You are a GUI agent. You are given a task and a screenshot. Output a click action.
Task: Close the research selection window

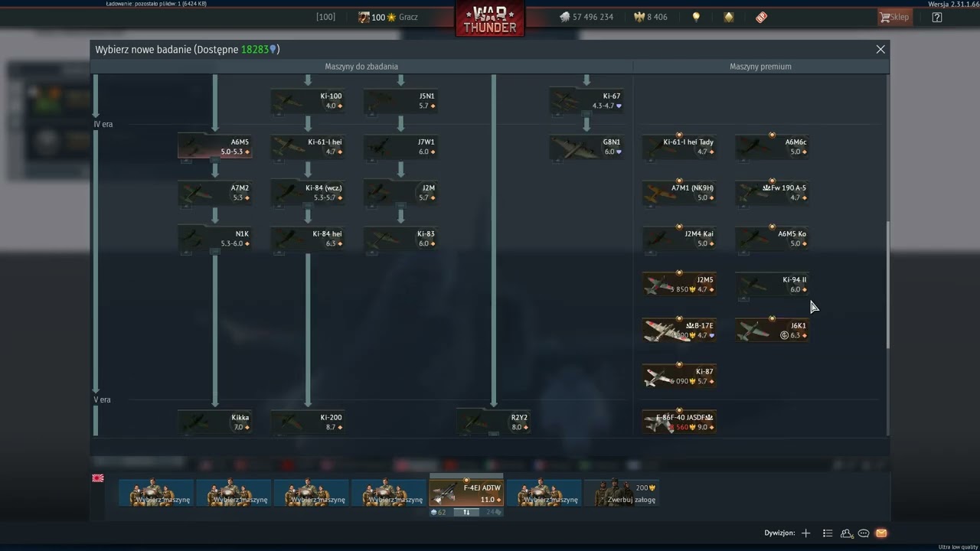coord(880,49)
